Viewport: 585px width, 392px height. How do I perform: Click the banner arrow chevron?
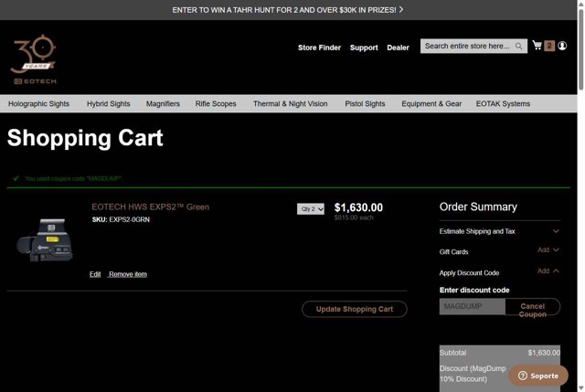pyautogui.click(x=401, y=10)
